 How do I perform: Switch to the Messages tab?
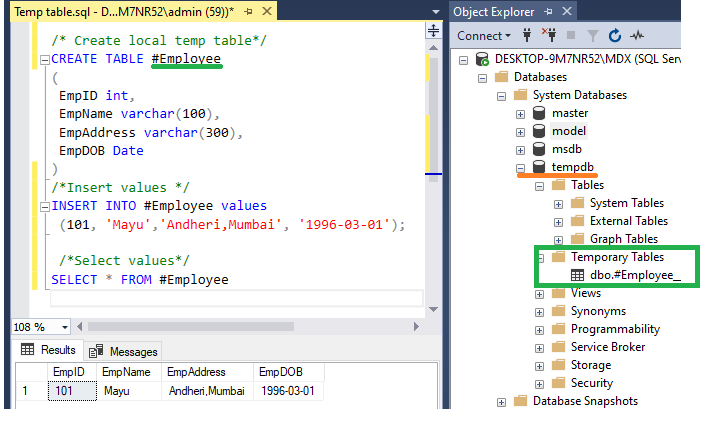pyautogui.click(x=123, y=351)
